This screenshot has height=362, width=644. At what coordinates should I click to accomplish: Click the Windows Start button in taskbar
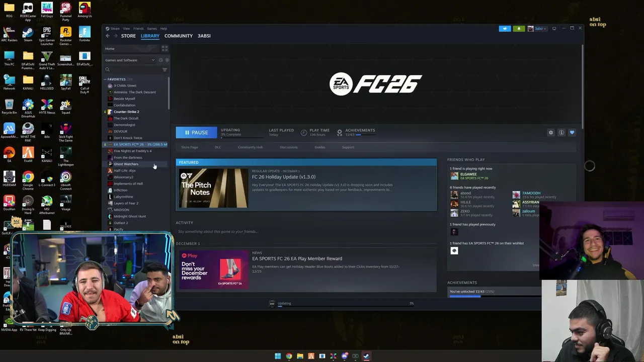[x=278, y=356]
